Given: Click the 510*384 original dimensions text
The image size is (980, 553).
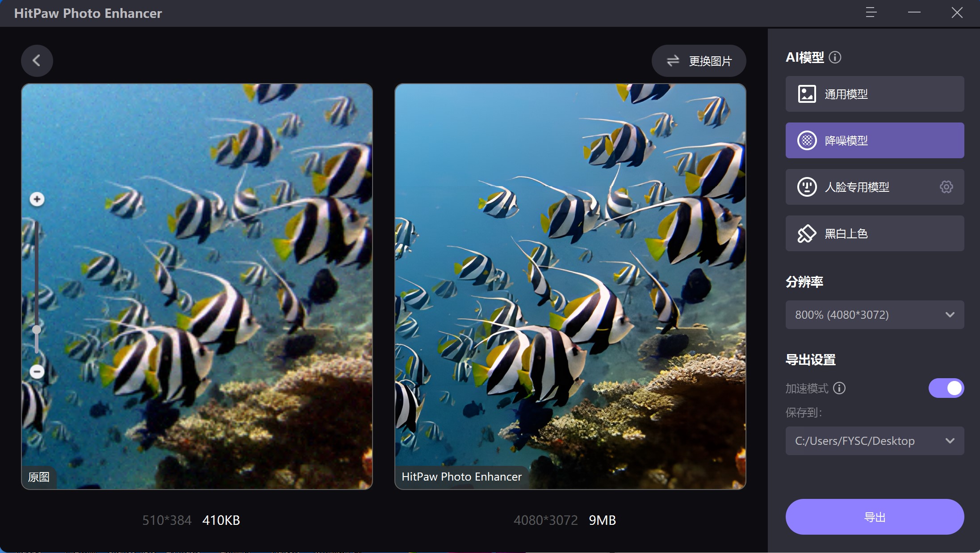Looking at the screenshot, I should (167, 520).
